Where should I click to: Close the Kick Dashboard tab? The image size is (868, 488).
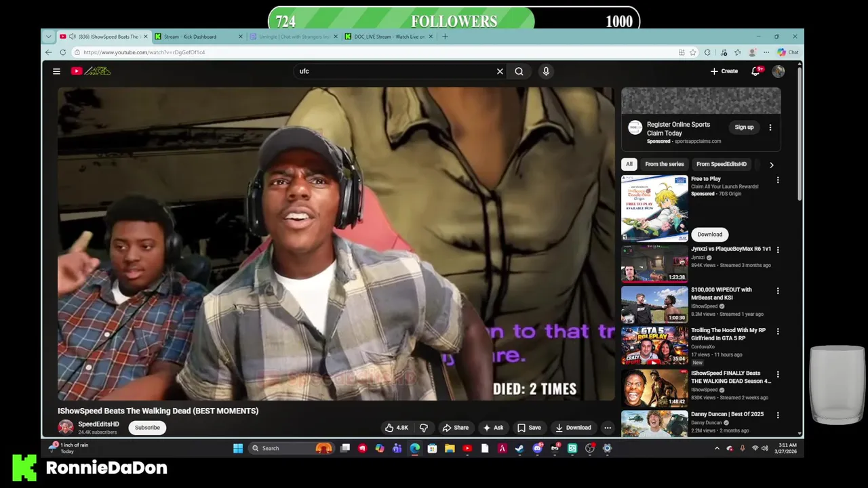point(240,37)
